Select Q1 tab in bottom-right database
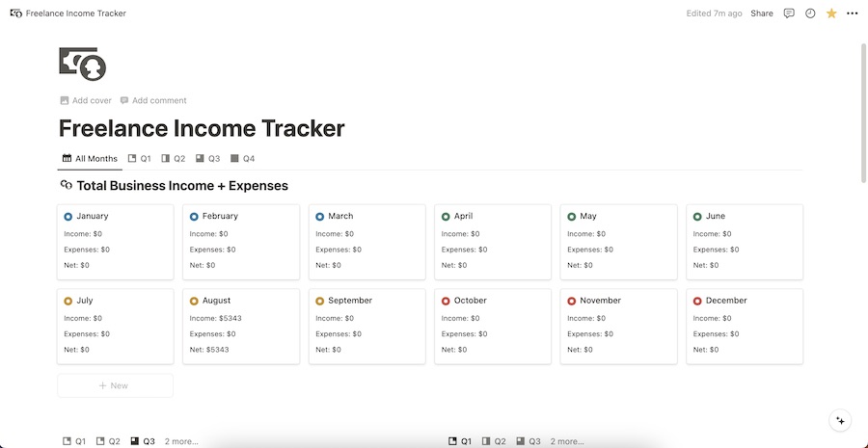This screenshot has height=448, width=868. pyautogui.click(x=460, y=441)
